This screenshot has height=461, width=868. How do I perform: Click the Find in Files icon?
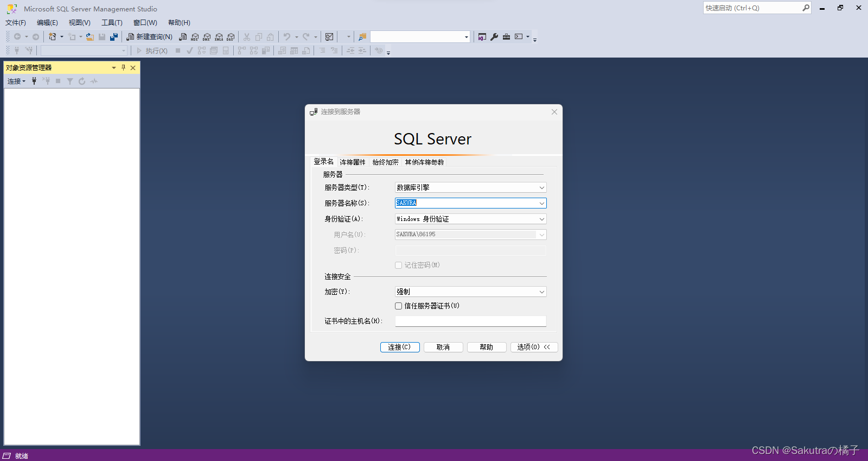pyautogui.click(x=362, y=37)
